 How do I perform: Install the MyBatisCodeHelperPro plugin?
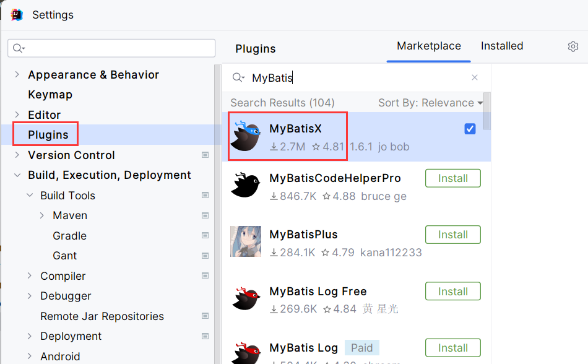[452, 178]
